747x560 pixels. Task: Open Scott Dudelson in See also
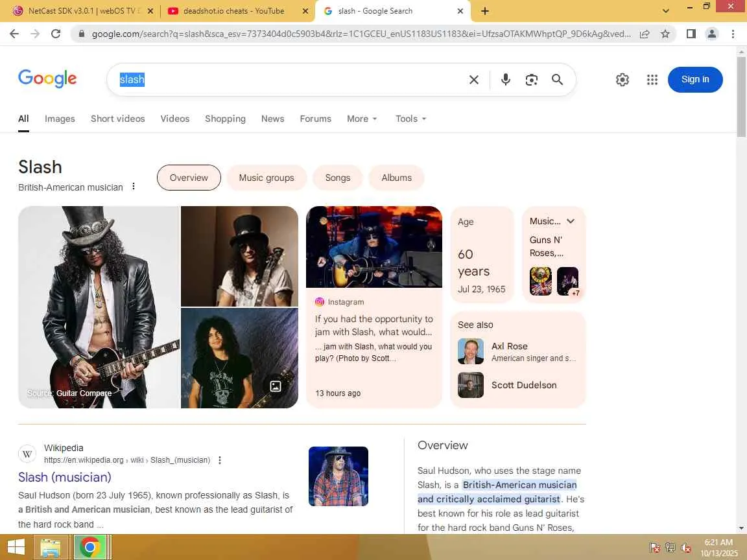click(x=517, y=385)
